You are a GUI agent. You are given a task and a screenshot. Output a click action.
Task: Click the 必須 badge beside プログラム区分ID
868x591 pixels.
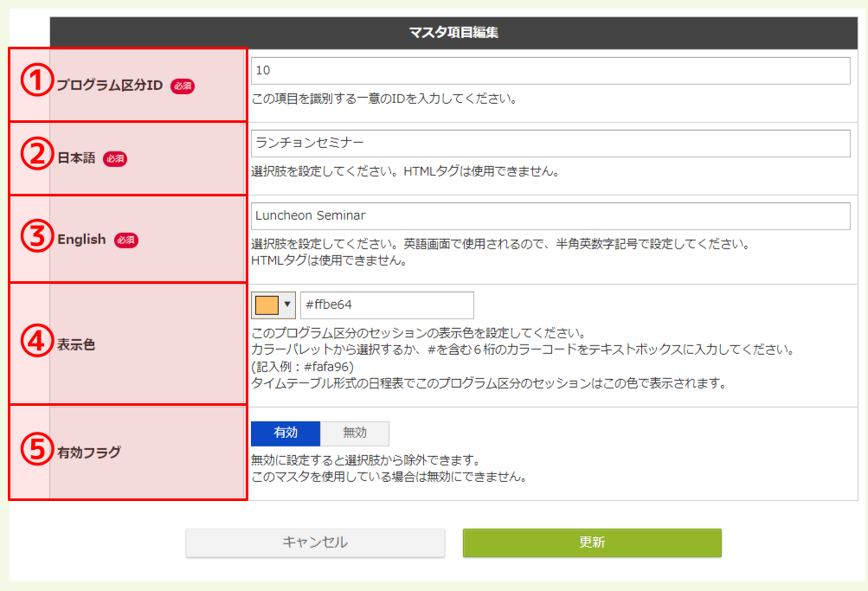(183, 86)
